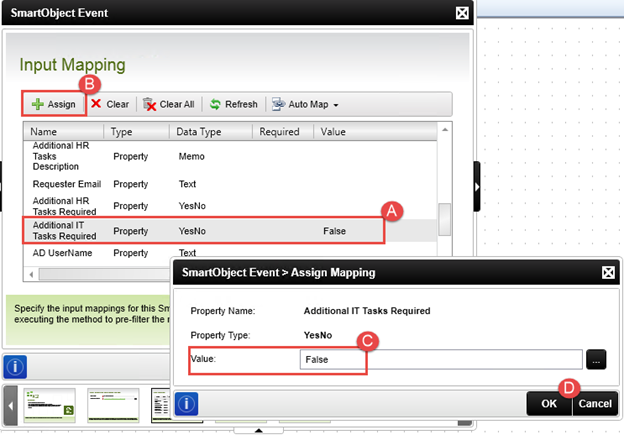Select the third wizard page thumbnail

(x=161, y=405)
